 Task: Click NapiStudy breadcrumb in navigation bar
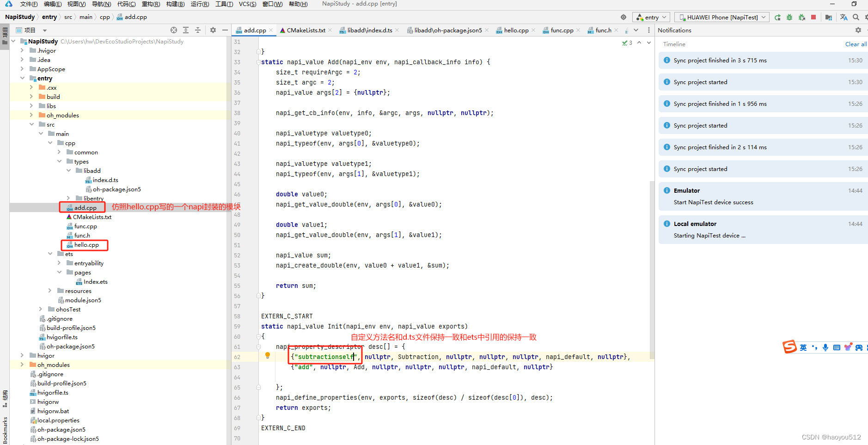[20, 17]
